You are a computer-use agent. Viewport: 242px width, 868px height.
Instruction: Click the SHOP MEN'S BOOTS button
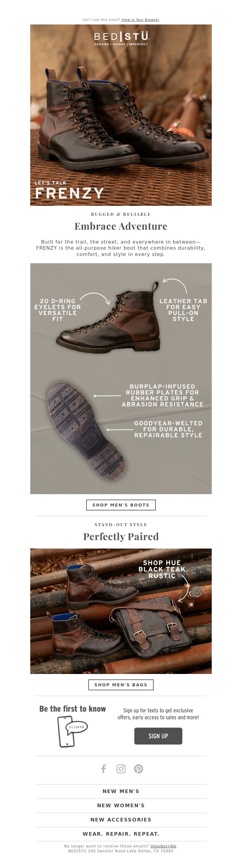pyautogui.click(x=121, y=505)
